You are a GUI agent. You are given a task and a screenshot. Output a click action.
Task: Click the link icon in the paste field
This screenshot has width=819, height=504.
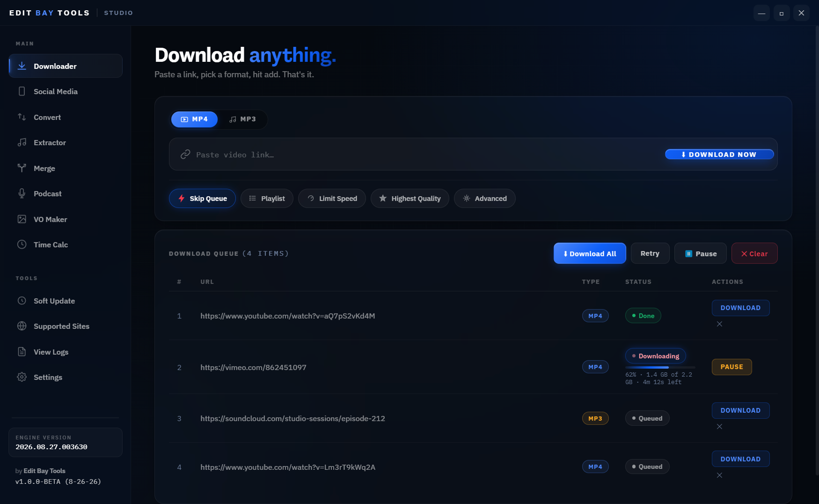[x=185, y=154]
